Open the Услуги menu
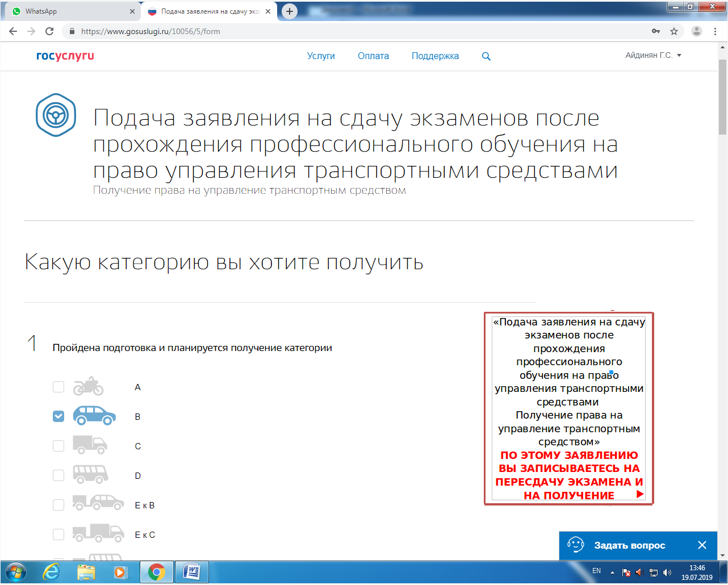Viewport: 728px width, 585px height. 321,56
